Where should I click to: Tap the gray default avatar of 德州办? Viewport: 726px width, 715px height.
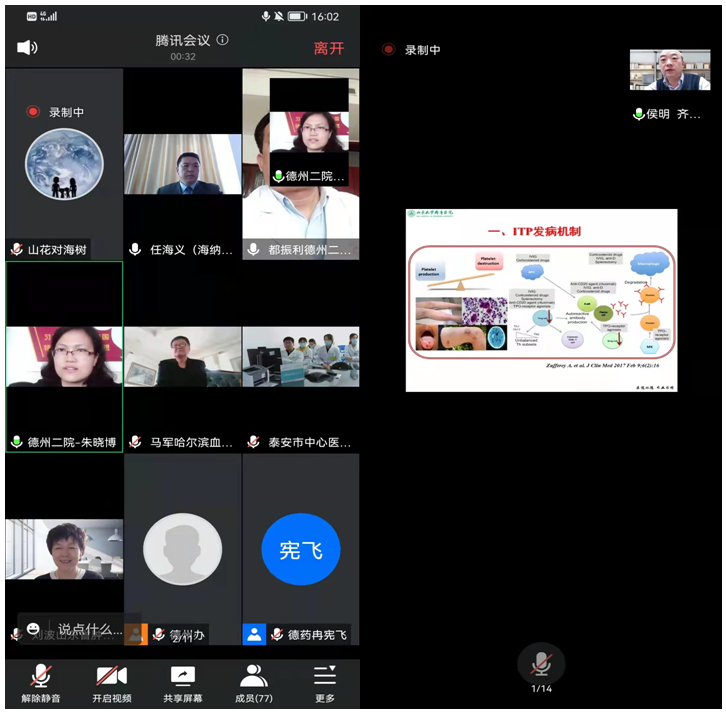(182, 550)
